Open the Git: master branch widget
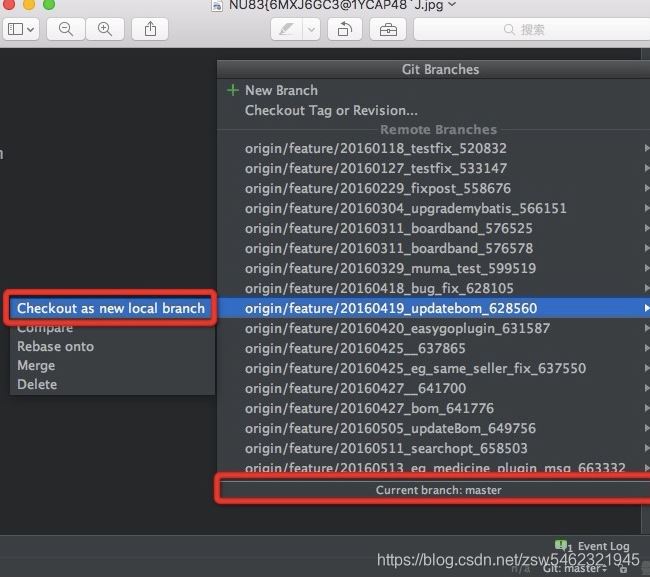Screen dimensions: 650x579 click(574, 568)
